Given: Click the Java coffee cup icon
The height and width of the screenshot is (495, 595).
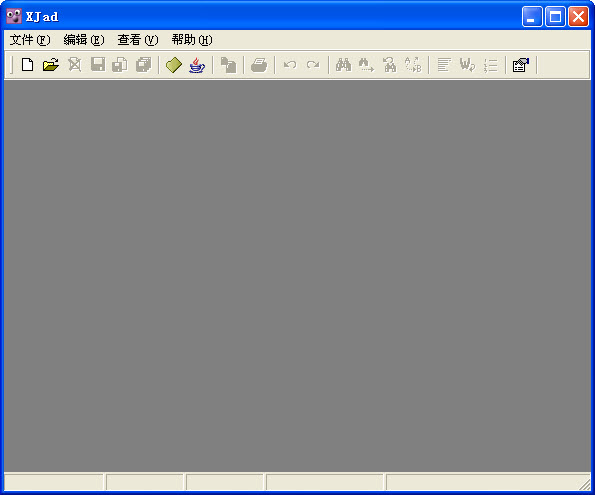Looking at the screenshot, I should click(197, 65).
